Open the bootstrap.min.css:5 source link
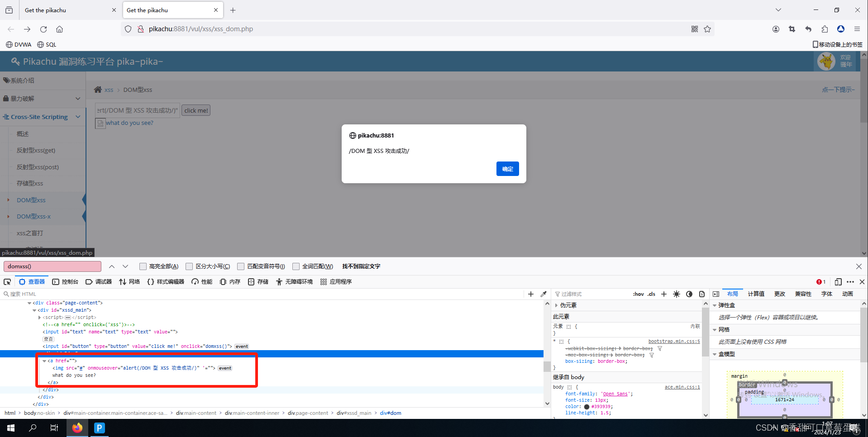Viewport: 868px width, 437px height. click(x=674, y=342)
